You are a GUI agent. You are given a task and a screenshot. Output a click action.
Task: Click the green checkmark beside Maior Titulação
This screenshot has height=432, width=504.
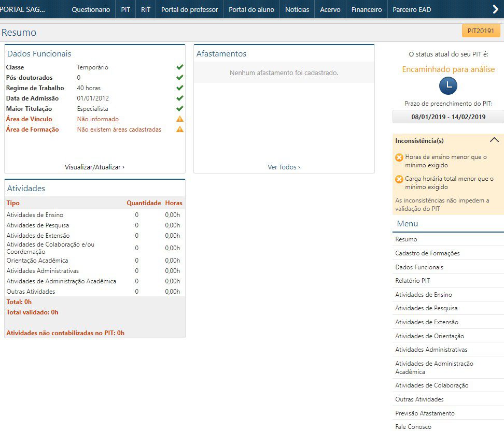(180, 109)
